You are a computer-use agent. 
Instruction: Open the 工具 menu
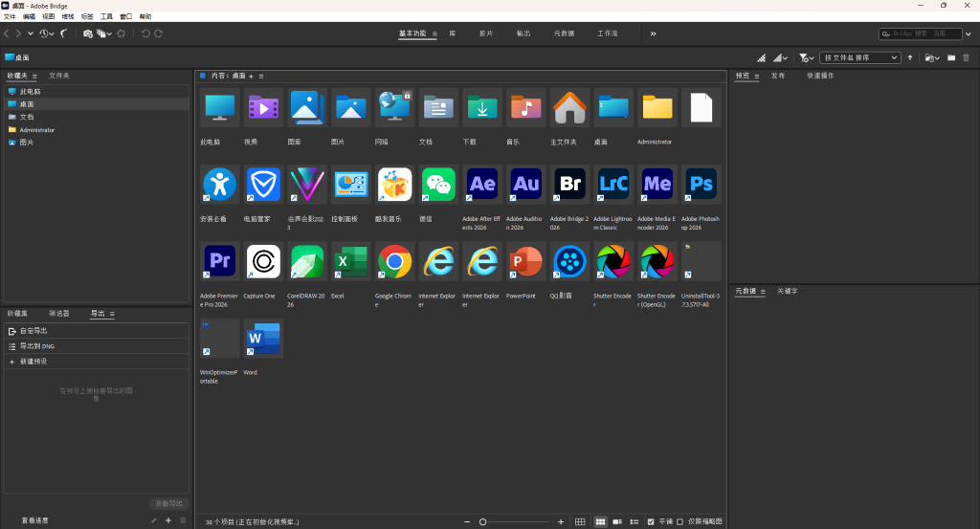[107, 17]
